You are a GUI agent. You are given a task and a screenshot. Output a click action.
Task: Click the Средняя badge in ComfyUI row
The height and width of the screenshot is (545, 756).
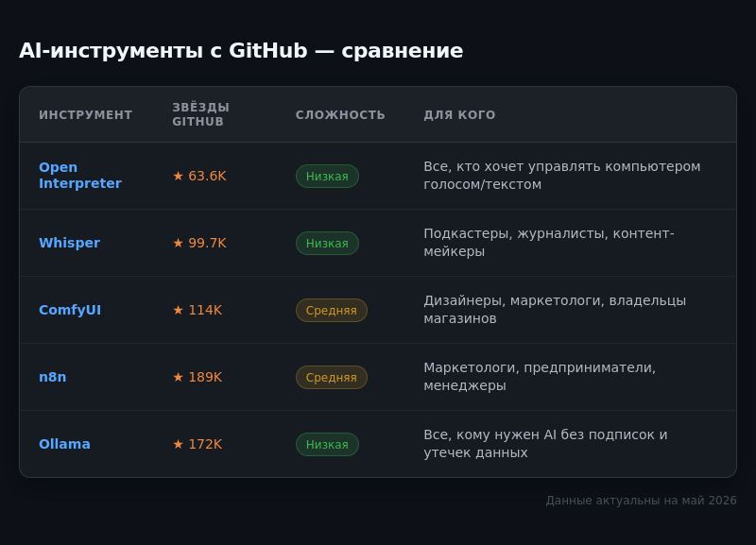[x=332, y=310]
